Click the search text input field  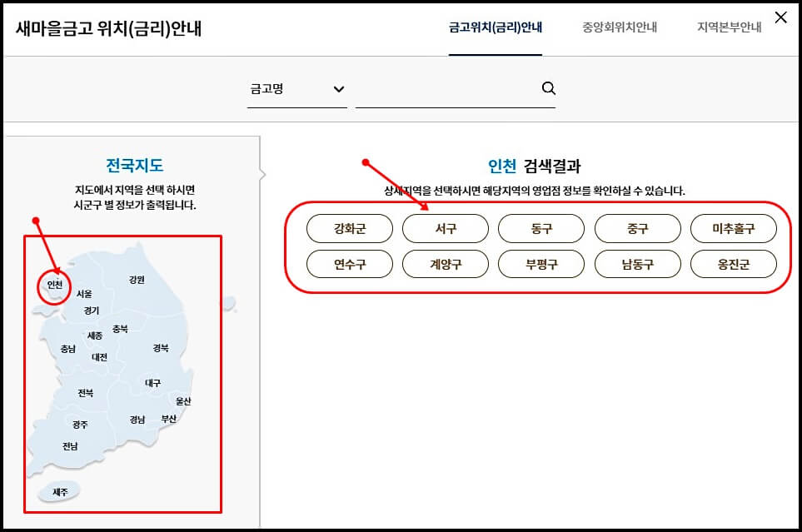446,89
